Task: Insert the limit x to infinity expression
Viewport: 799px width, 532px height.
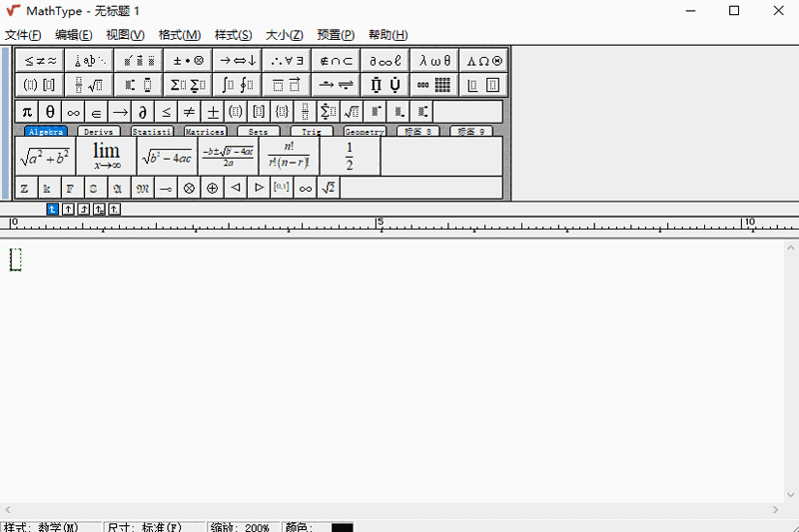Action: 106,156
